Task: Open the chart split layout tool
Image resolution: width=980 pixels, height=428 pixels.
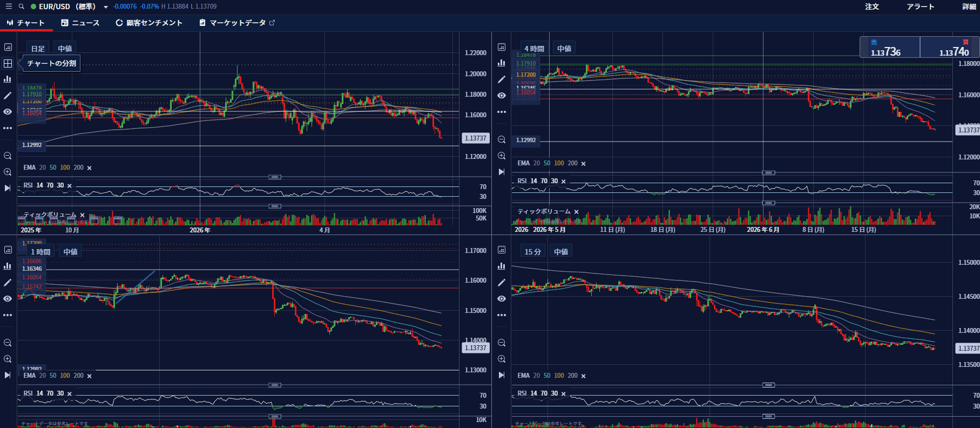Action: pos(8,63)
